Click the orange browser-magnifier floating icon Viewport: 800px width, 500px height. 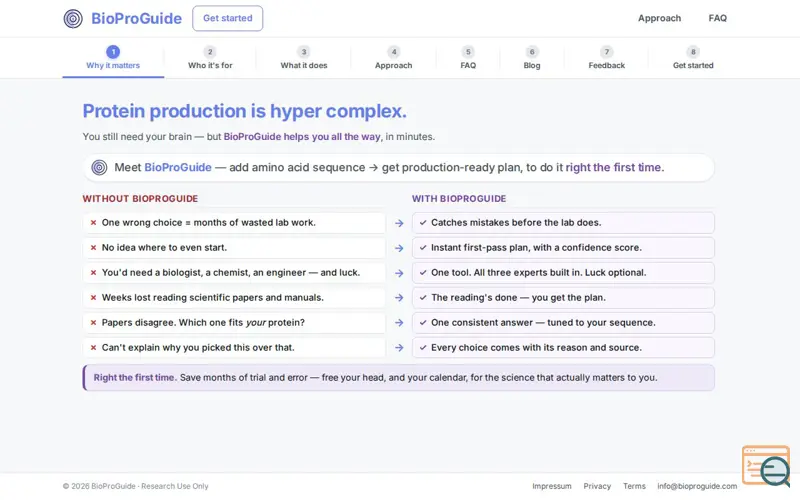click(766, 465)
